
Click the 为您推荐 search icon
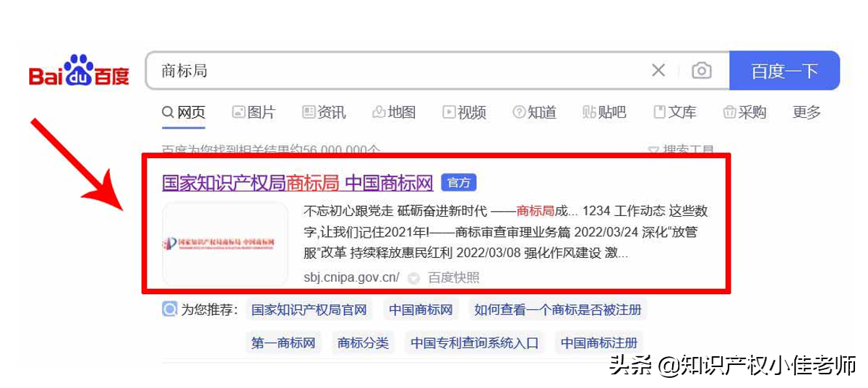169,310
